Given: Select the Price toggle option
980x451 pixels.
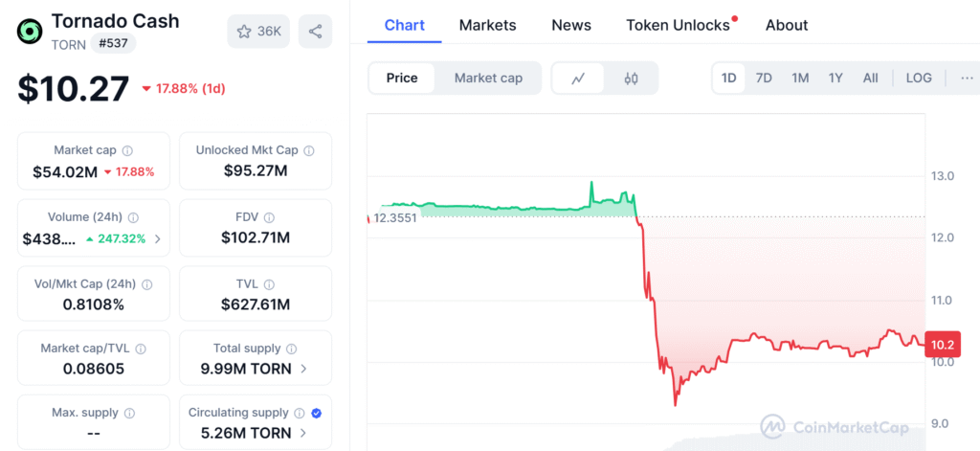Looking at the screenshot, I should pyautogui.click(x=402, y=79).
